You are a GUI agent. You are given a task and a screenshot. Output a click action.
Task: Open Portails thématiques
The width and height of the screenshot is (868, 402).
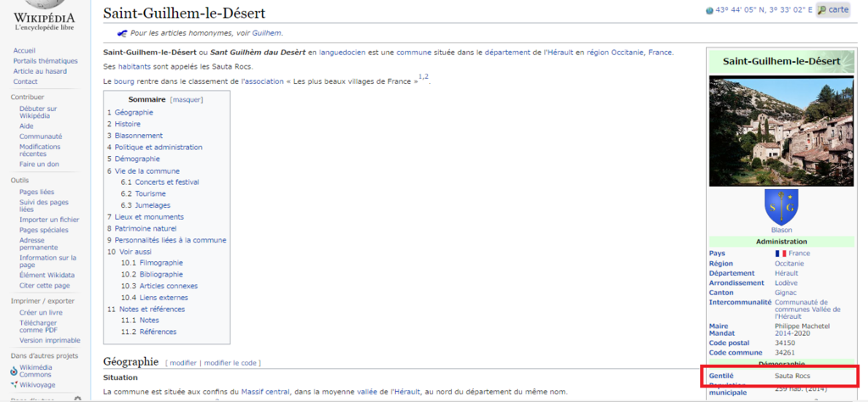[46, 61]
